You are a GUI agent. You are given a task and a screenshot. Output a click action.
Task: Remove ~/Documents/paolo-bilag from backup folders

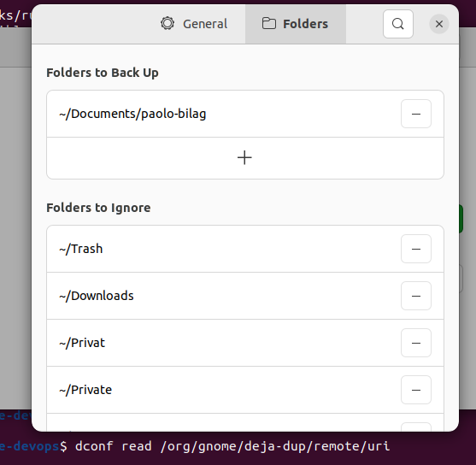click(416, 114)
